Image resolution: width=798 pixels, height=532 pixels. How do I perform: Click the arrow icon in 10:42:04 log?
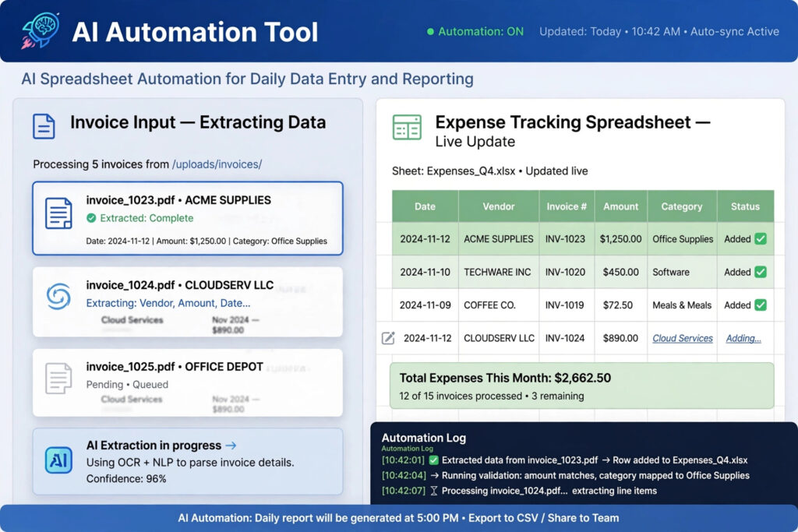click(x=434, y=476)
